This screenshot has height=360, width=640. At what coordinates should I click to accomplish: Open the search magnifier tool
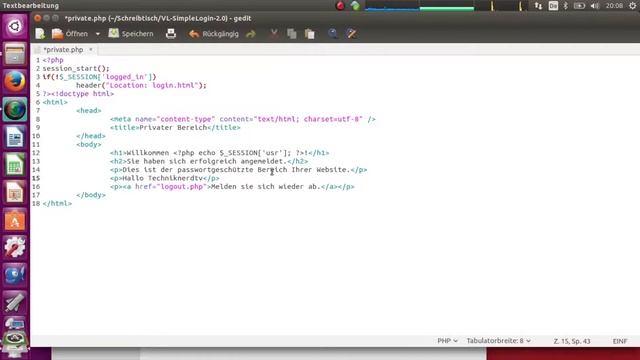[333, 34]
